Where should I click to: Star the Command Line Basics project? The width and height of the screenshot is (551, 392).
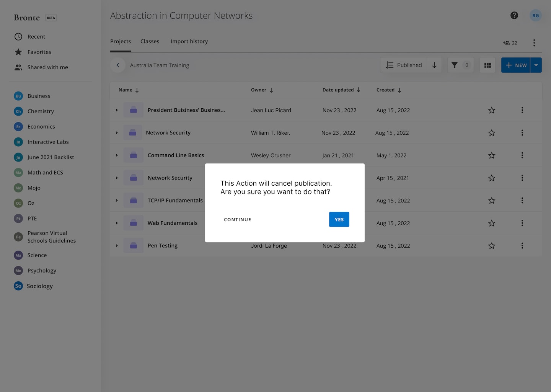pyautogui.click(x=492, y=155)
